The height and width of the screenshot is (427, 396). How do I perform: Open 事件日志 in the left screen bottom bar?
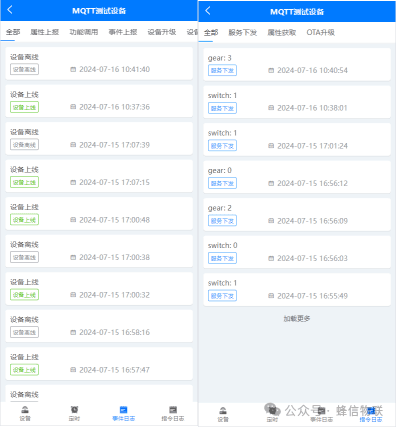(x=124, y=413)
